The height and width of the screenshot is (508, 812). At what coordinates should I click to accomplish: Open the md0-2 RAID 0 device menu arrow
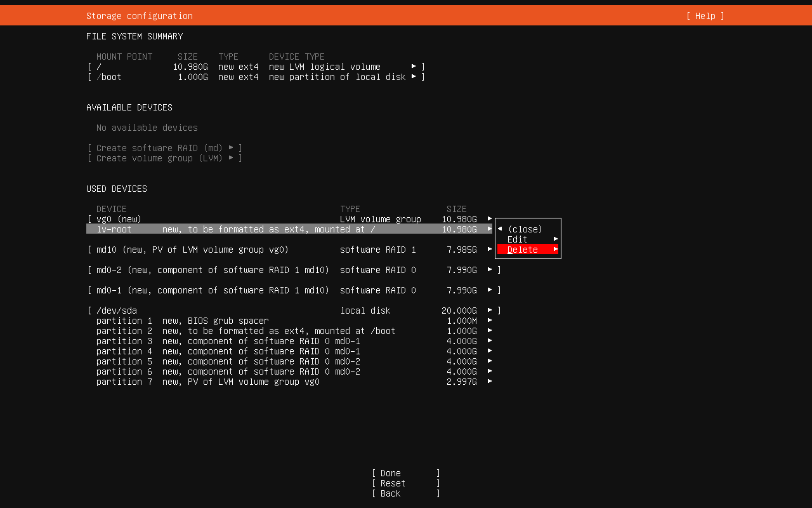click(x=490, y=270)
